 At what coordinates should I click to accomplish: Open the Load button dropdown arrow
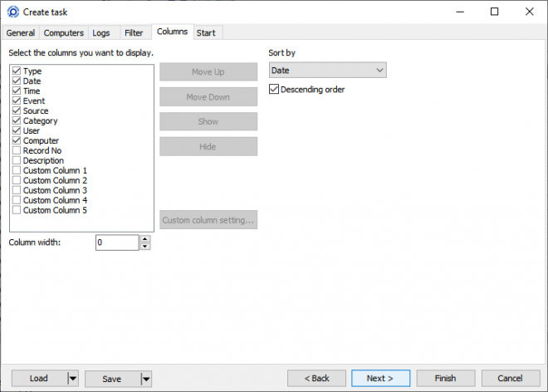click(73, 379)
